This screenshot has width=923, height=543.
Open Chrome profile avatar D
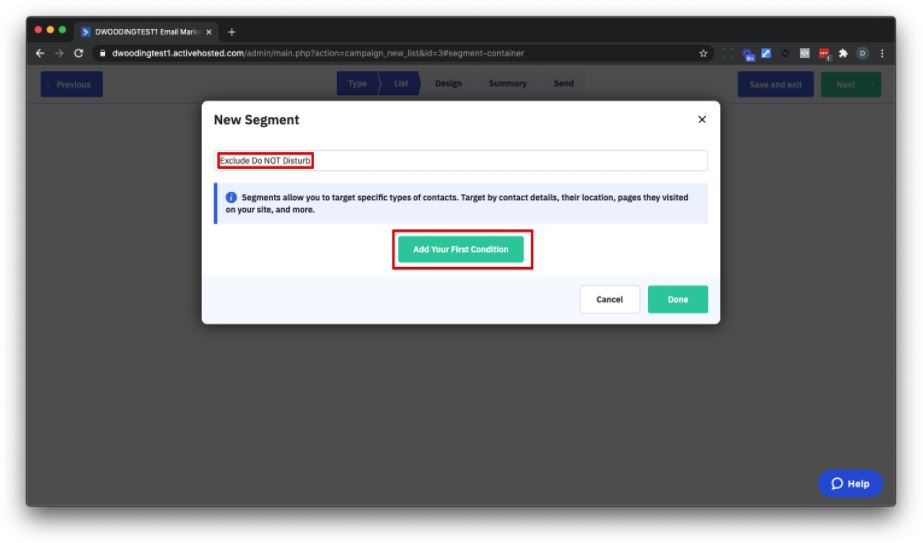[x=862, y=54]
